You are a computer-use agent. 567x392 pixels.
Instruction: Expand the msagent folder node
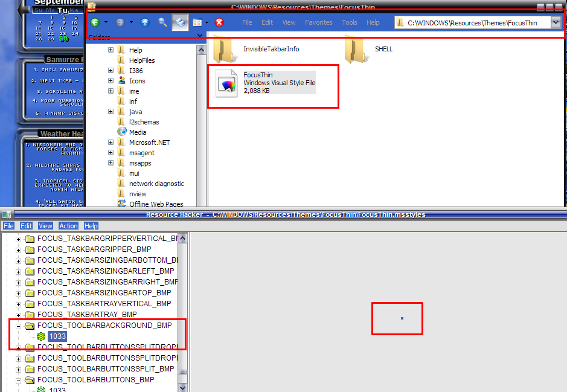click(x=111, y=153)
